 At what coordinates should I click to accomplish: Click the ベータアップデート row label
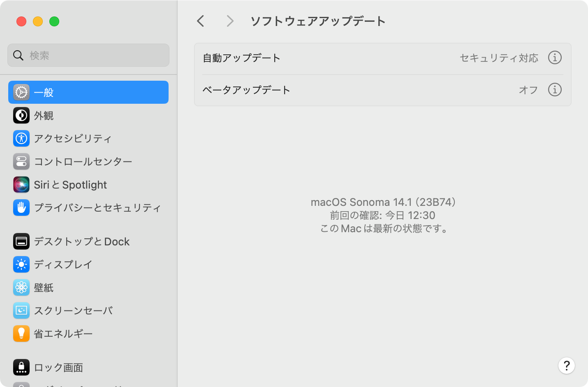246,90
